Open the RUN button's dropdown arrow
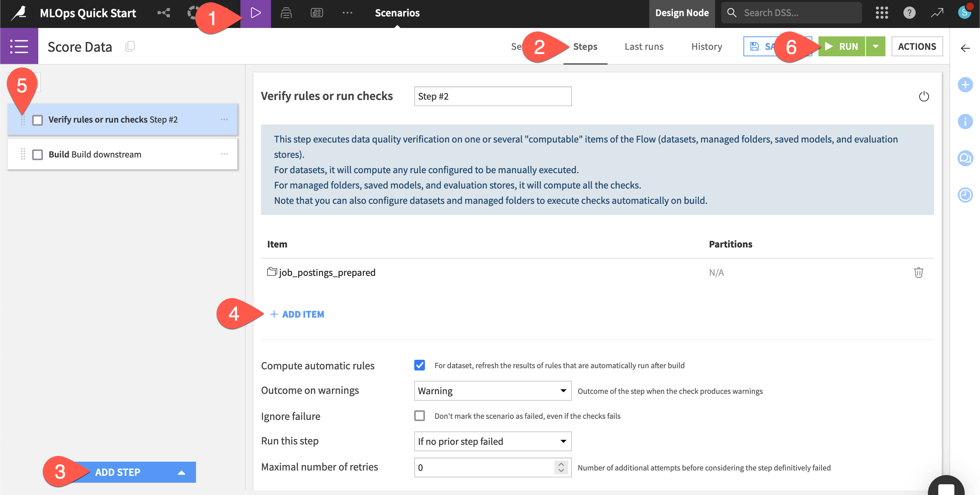This screenshot has height=495, width=980. coord(875,46)
